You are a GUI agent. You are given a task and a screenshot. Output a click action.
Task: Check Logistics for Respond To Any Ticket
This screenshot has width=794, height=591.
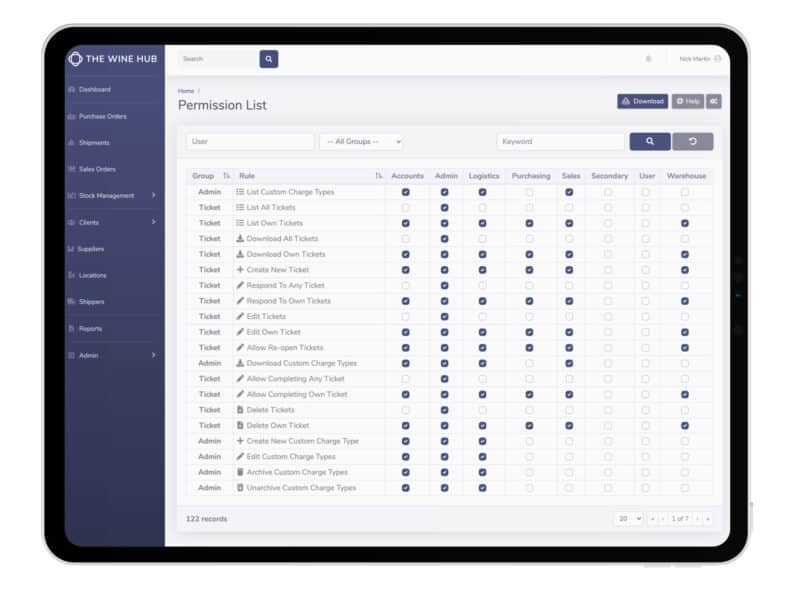(x=483, y=286)
